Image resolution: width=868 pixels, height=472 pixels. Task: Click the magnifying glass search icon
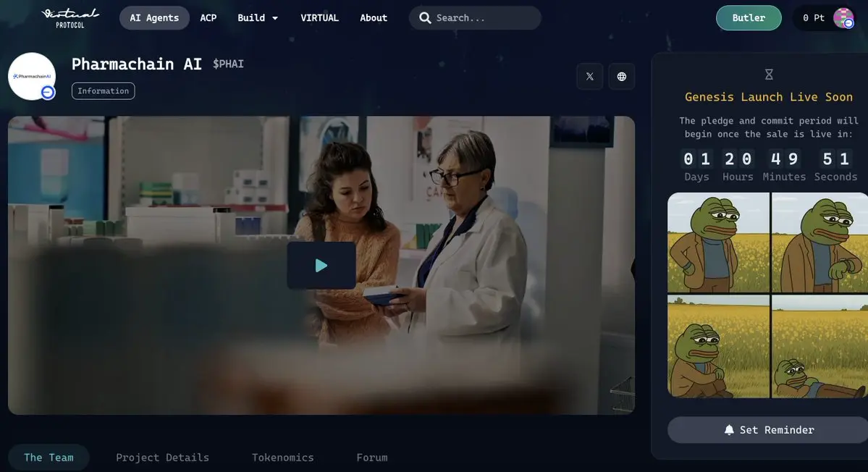click(425, 18)
